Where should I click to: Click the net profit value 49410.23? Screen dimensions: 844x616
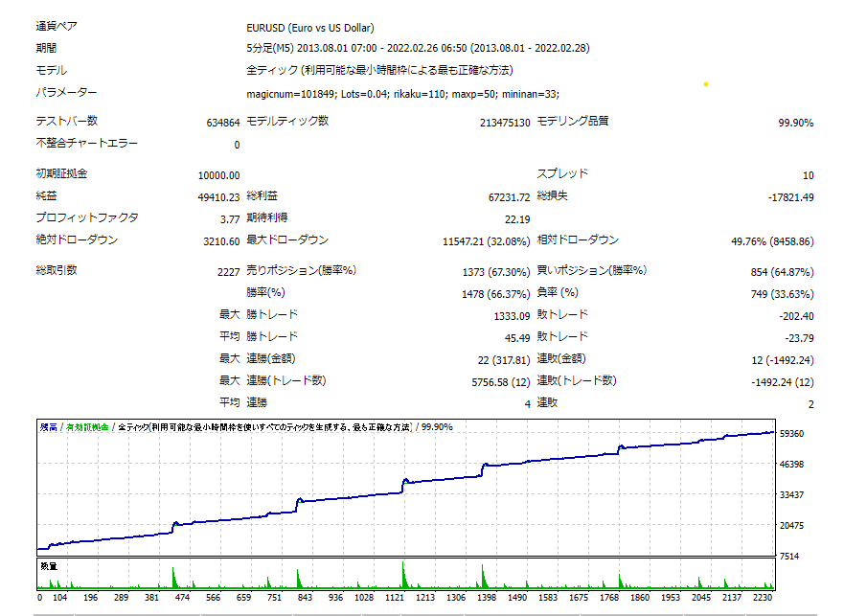[218, 197]
